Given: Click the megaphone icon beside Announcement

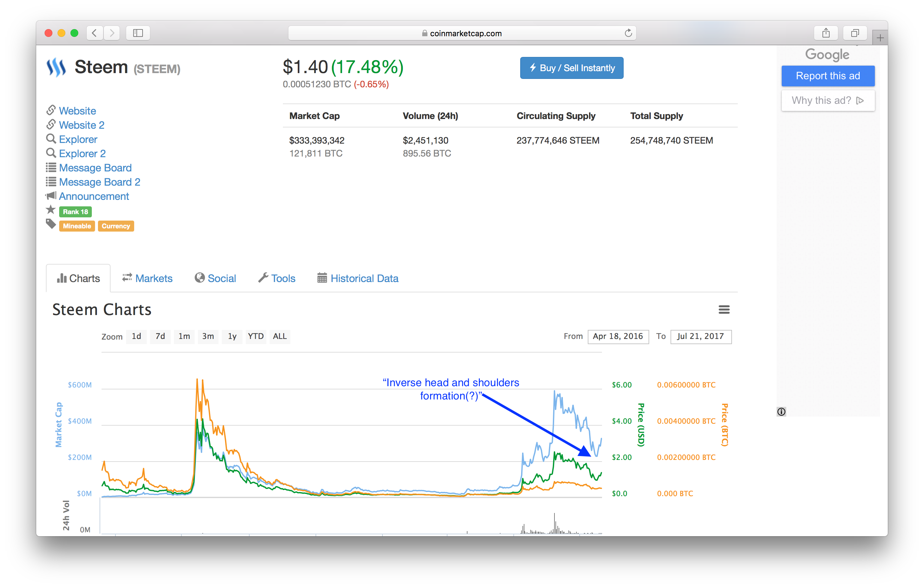Looking at the screenshot, I should tap(51, 196).
